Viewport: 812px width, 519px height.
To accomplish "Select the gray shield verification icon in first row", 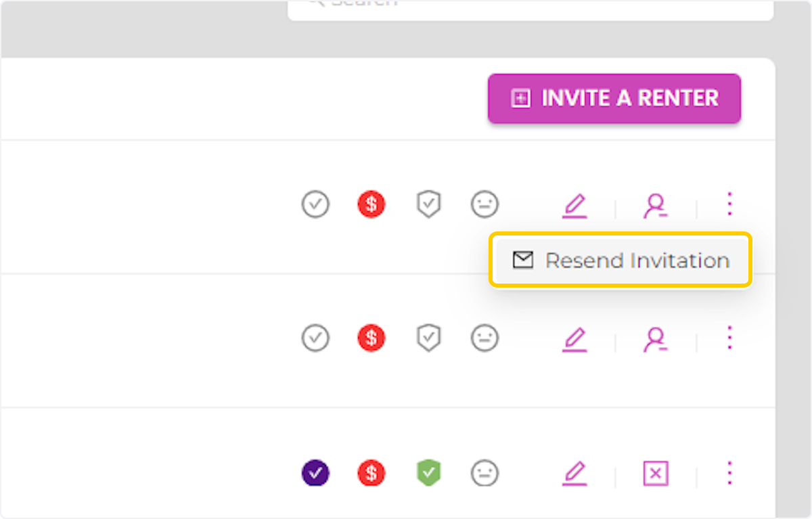I will (428, 204).
